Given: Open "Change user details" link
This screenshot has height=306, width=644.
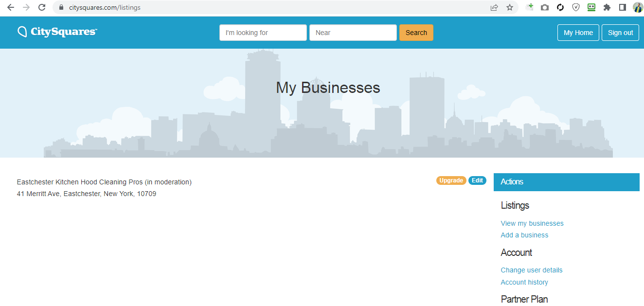Looking at the screenshot, I should (x=532, y=270).
